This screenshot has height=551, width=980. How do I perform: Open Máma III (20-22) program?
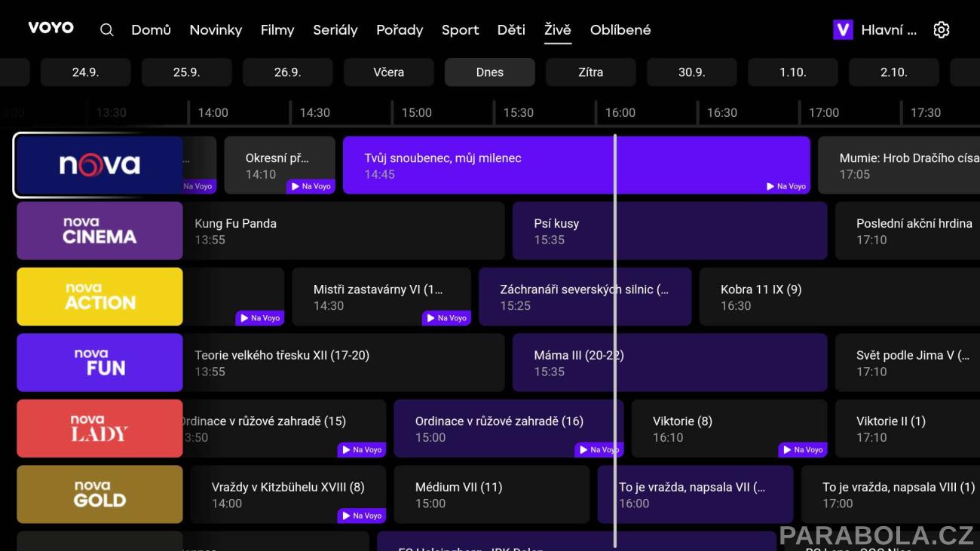click(x=669, y=363)
